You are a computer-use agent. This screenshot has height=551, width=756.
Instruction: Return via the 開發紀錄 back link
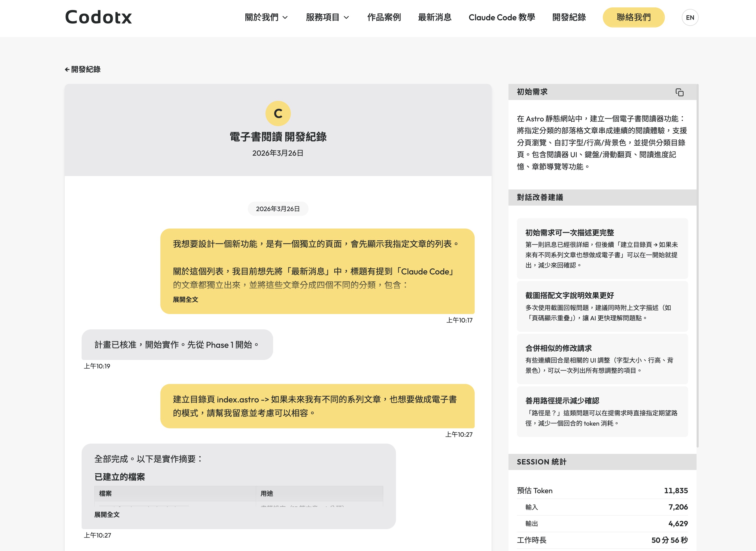point(86,70)
